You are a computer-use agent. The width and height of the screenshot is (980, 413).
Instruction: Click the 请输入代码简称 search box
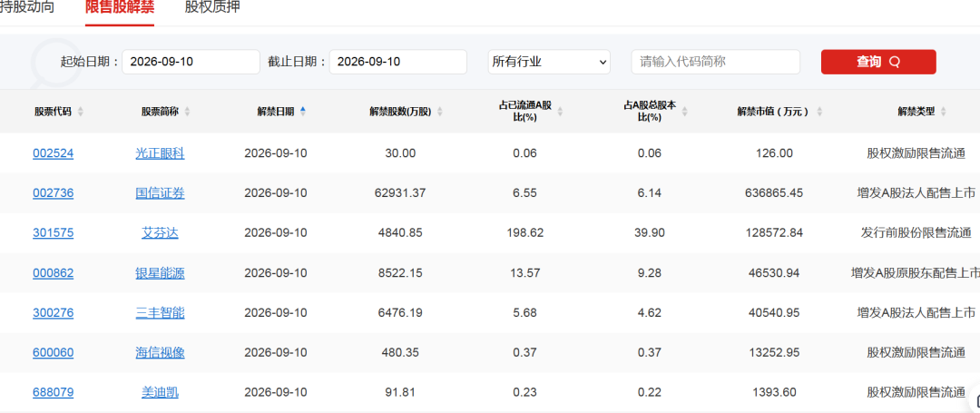(x=716, y=62)
